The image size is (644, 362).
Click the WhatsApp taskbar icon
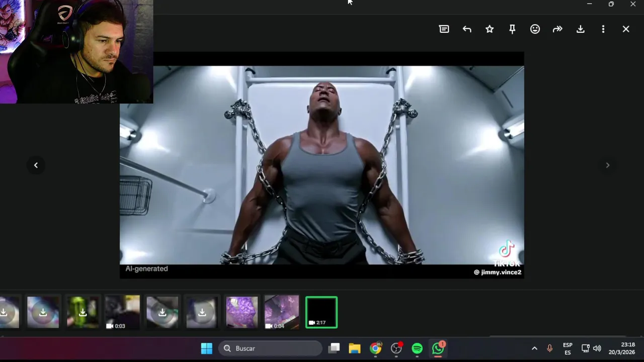[x=438, y=348]
